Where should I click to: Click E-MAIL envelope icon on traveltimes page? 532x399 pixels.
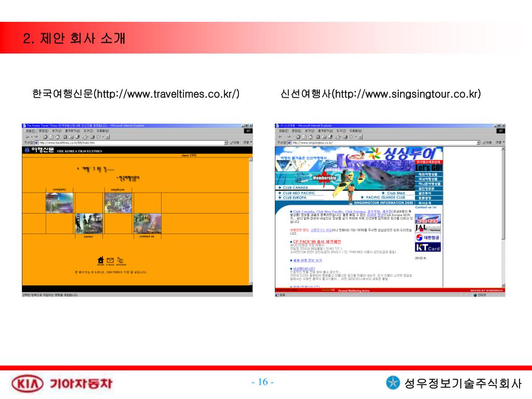[x=110, y=261]
